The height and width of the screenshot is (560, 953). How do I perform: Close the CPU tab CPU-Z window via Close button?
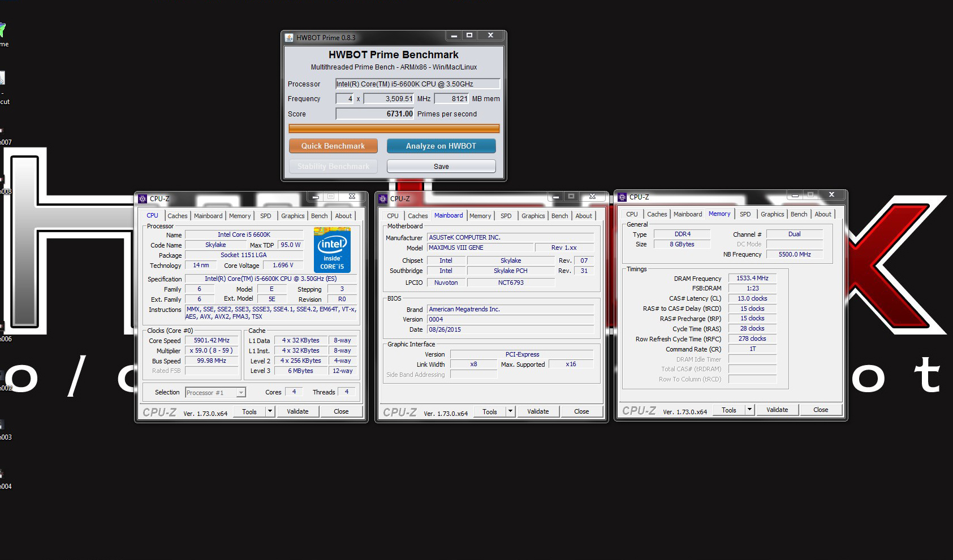341,411
